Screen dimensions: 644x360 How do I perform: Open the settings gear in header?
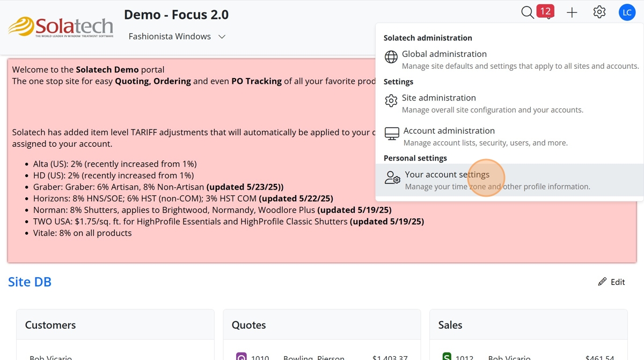599,12
